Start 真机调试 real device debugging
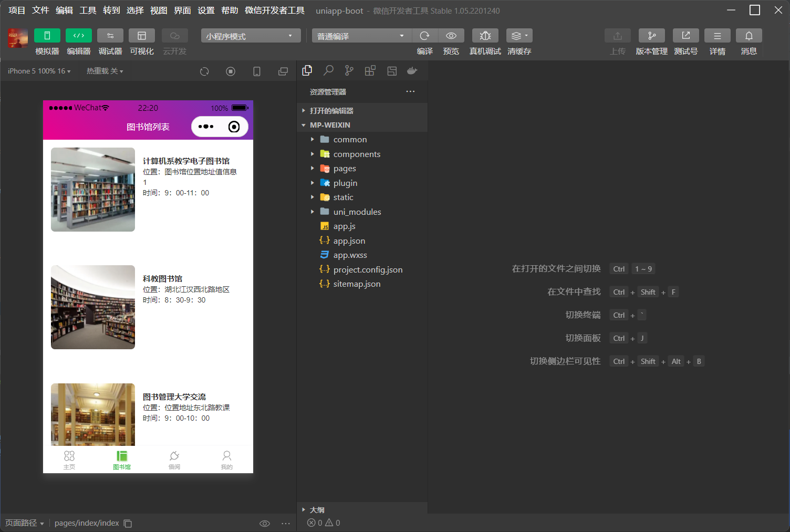 pos(485,36)
